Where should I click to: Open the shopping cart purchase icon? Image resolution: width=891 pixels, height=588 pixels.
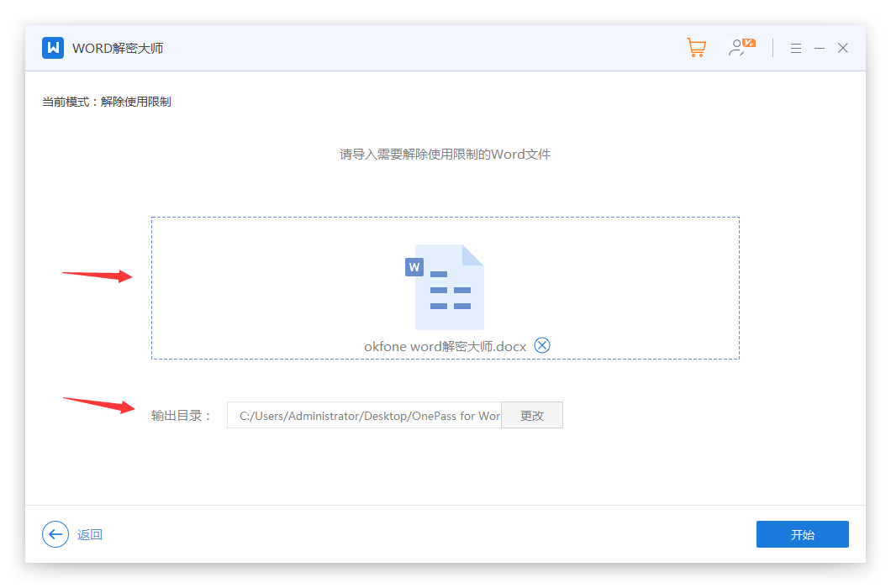tap(696, 48)
